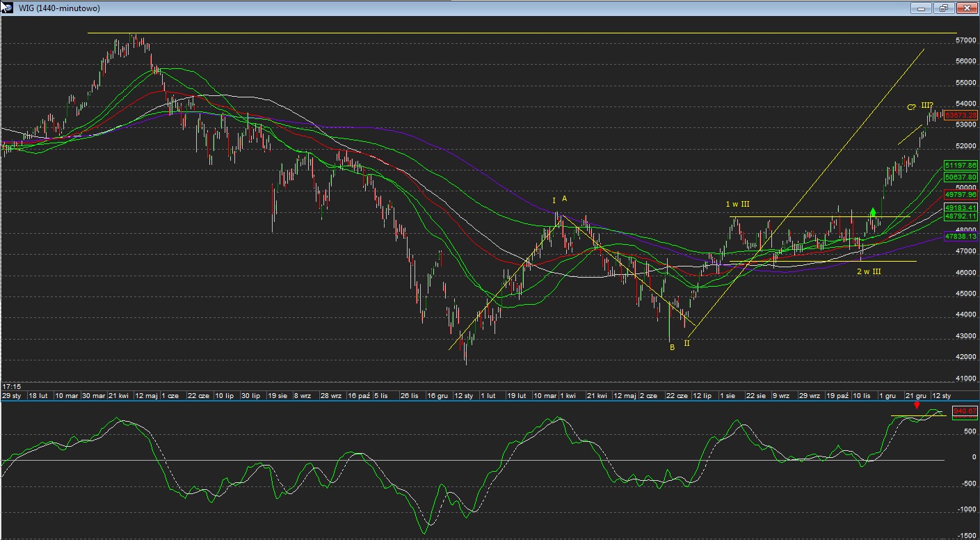Click the green up arrow buy marker

(x=873, y=212)
